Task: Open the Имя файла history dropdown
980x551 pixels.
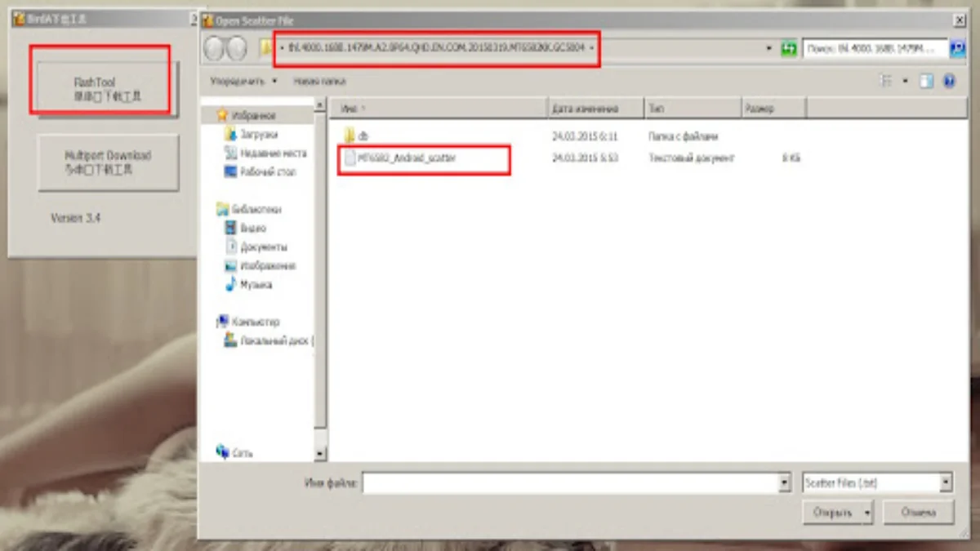Action: click(785, 483)
